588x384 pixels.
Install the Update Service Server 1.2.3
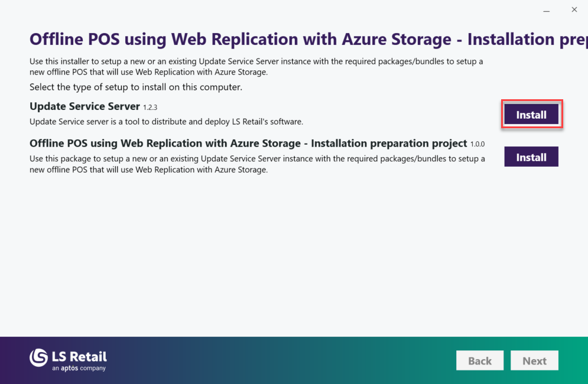coord(531,115)
